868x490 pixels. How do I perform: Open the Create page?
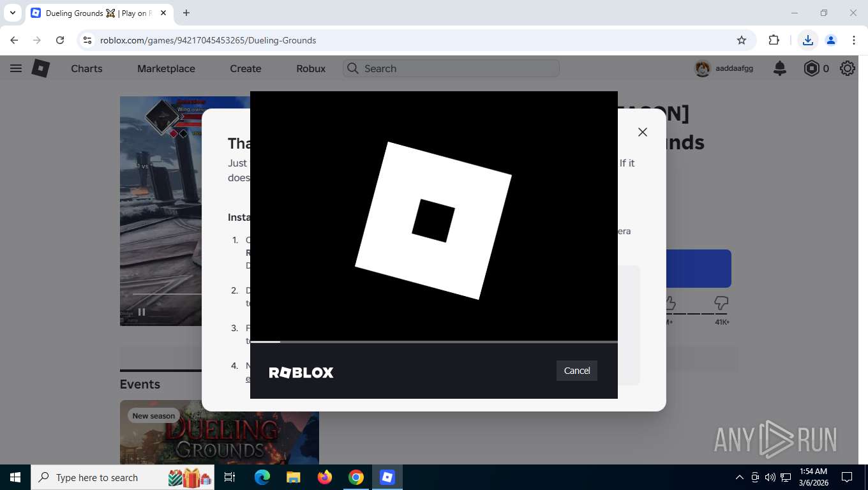tap(246, 68)
